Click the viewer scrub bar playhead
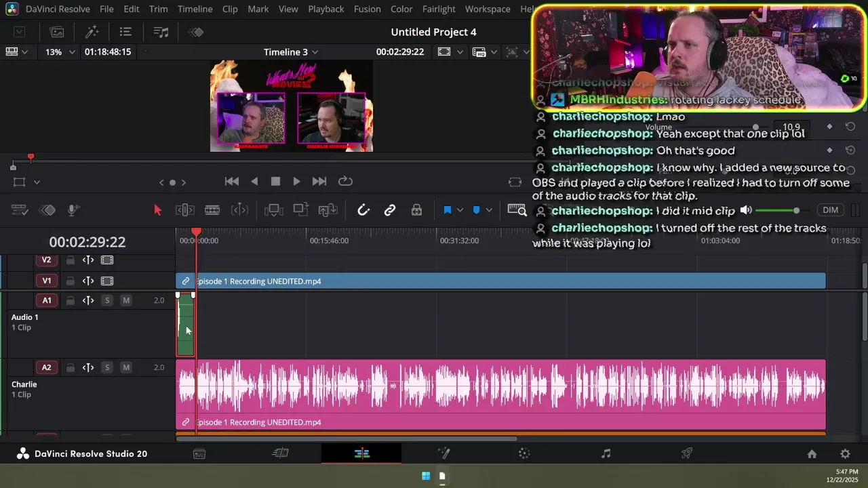 31,158
